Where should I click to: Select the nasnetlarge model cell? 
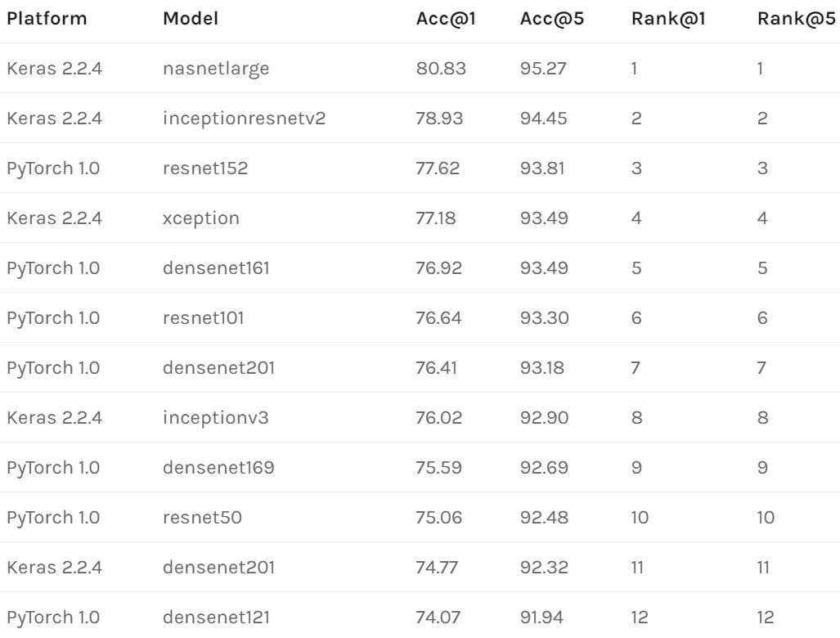click(x=216, y=69)
